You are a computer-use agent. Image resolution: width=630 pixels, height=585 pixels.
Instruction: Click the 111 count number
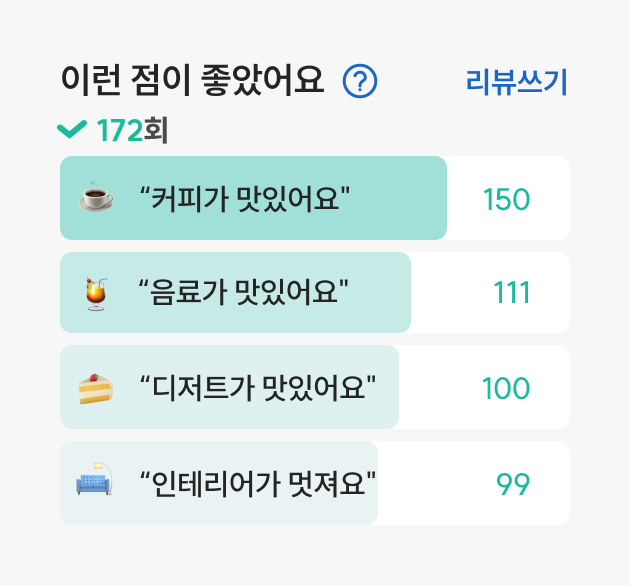tap(511, 292)
